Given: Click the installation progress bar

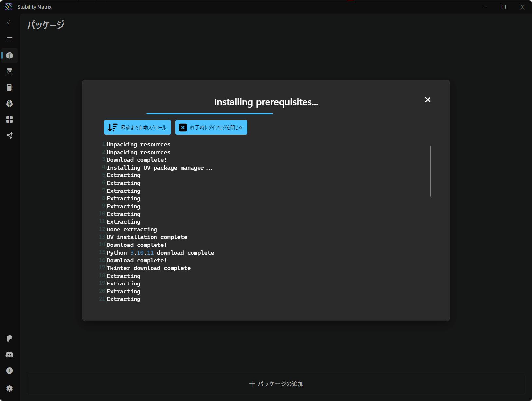Looking at the screenshot, I should 210,114.
